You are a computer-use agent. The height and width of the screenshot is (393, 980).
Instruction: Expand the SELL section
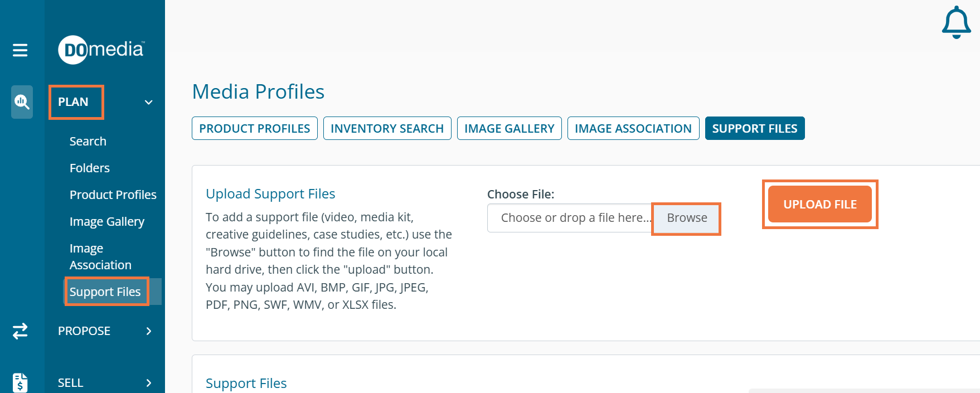[x=148, y=383]
